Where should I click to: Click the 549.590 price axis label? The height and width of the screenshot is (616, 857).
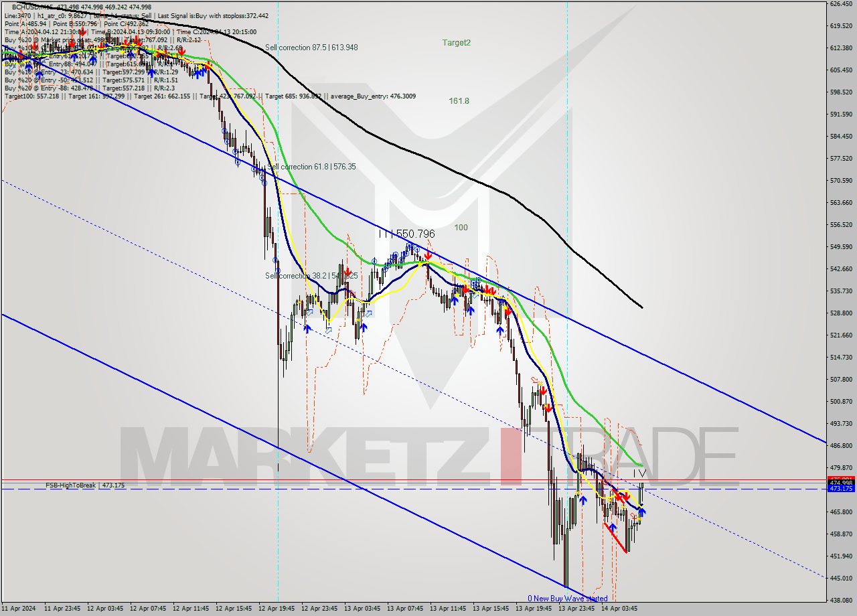(841, 247)
